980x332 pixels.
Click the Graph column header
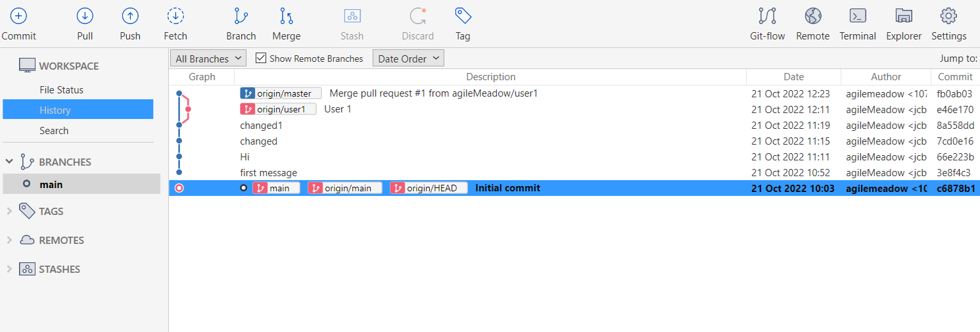coord(202,77)
